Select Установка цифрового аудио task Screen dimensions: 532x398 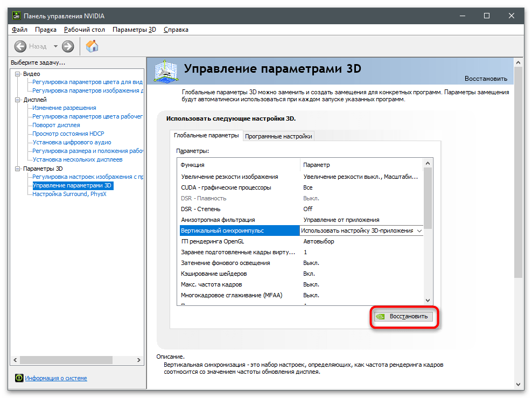(72, 142)
